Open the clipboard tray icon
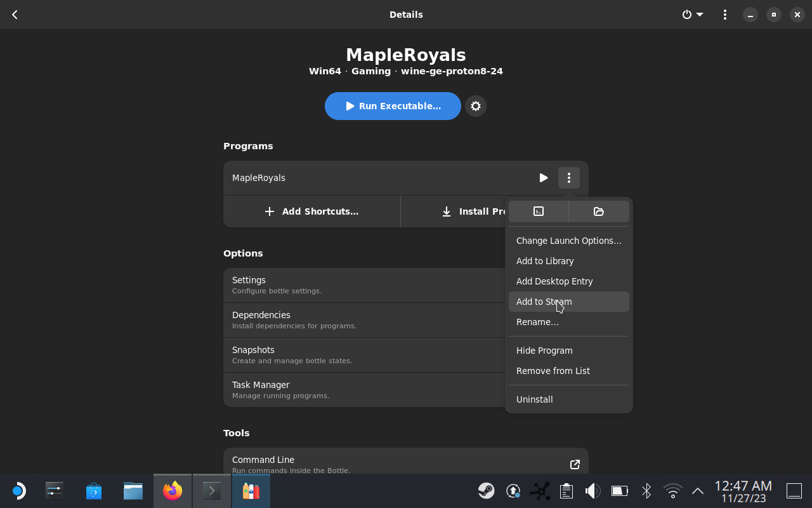The image size is (812, 508). click(566, 491)
